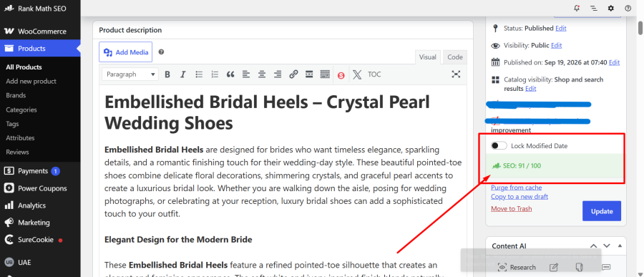Open the Marketing menu
This screenshot has height=277, width=644.
[x=40, y=223]
